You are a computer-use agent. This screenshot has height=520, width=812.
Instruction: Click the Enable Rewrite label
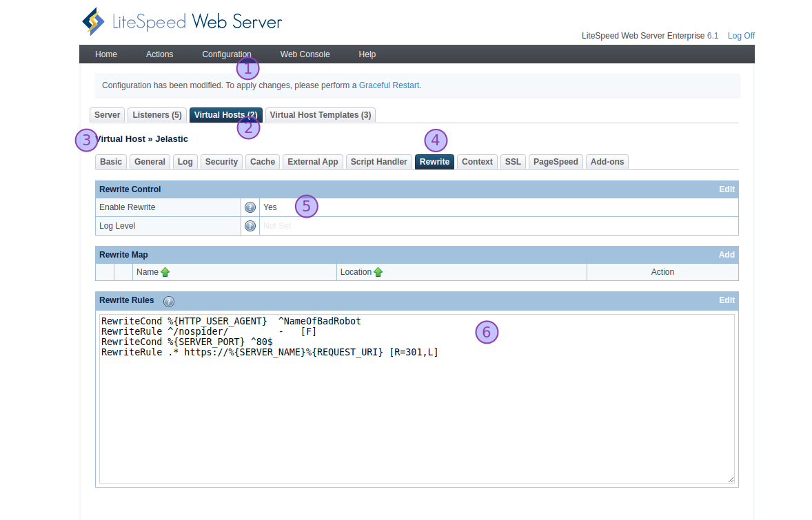tap(128, 207)
